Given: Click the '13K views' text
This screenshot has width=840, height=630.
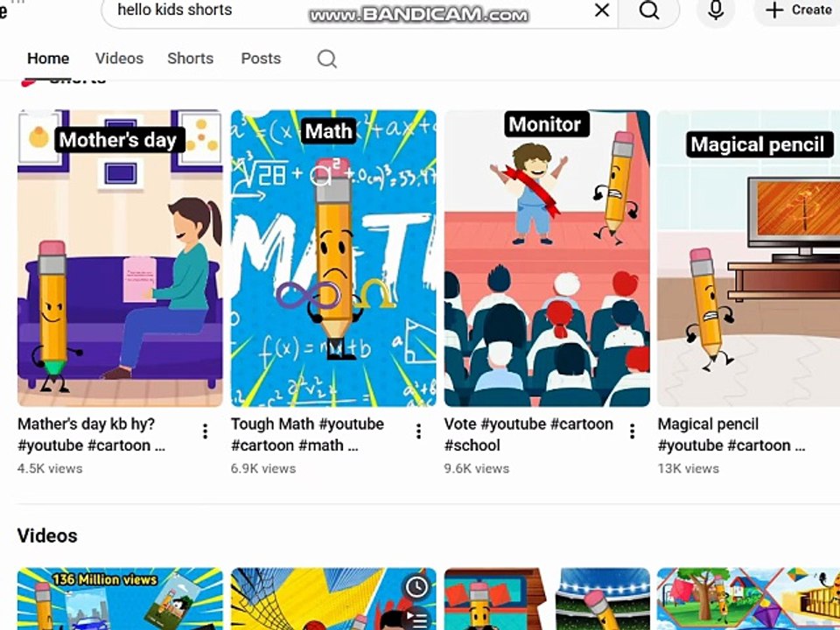Looking at the screenshot, I should [689, 469].
